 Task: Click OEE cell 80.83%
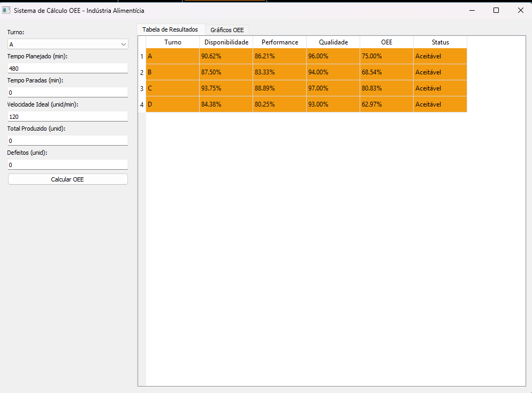click(x=387, y=88)
